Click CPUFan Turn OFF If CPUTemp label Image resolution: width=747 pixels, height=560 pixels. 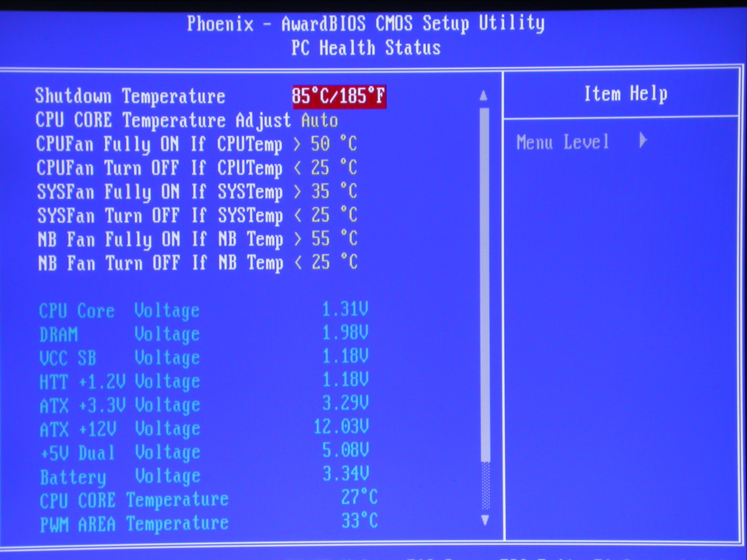(159, 169)
